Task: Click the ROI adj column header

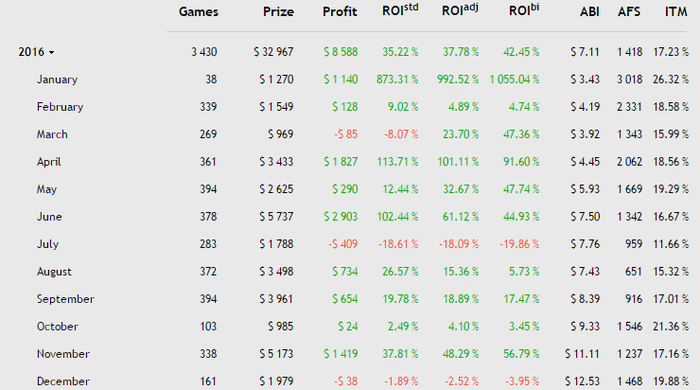Action: (x=460, y=10)
